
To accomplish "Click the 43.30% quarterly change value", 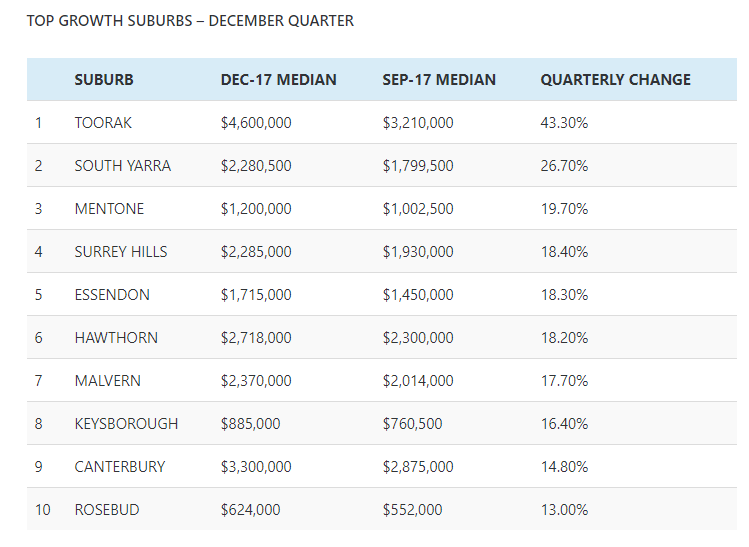I will (x=564, y=123).
